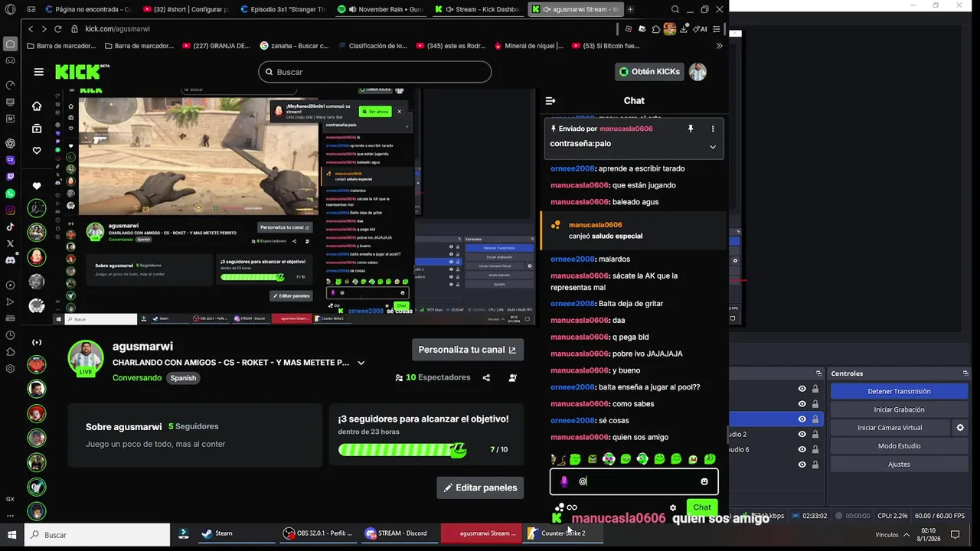Open the (32) #short Configurar tab
This screenshot has height=551, width=980.
coord(186,9)
